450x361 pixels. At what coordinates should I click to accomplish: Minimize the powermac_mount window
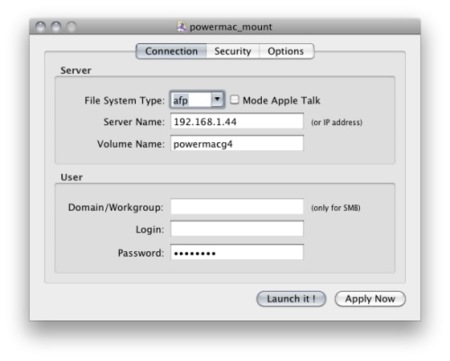(x=56, y=27)
